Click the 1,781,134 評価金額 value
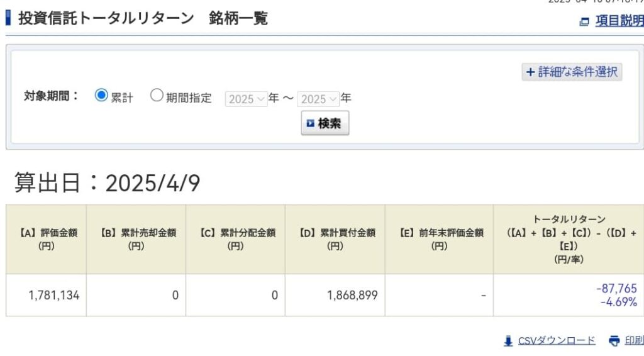The image size is (644, 356). [x=54, y=295]
